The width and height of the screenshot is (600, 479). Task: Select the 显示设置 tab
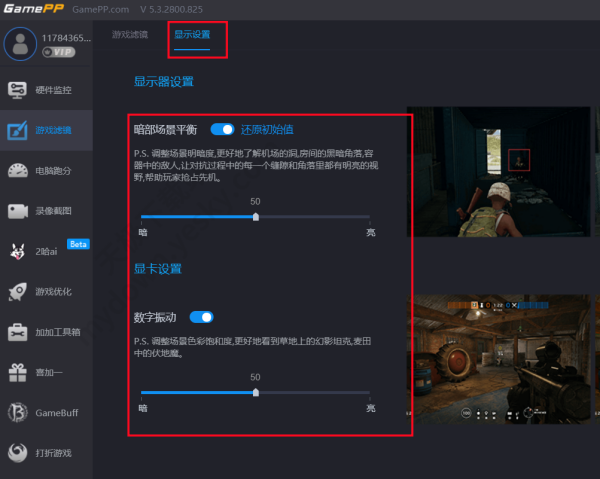(x=192, y=34)
